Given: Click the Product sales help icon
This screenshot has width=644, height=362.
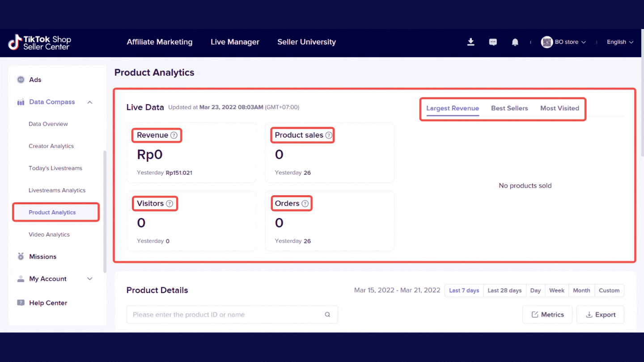Looking at the screenshot, I should click(x=329, y=135).
